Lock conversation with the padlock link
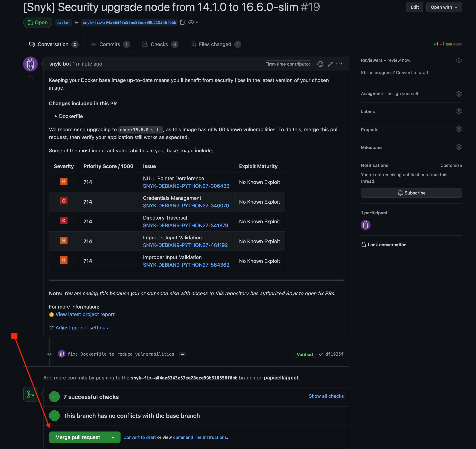This screenshot has width=476, height=449. tap(384, 245)
